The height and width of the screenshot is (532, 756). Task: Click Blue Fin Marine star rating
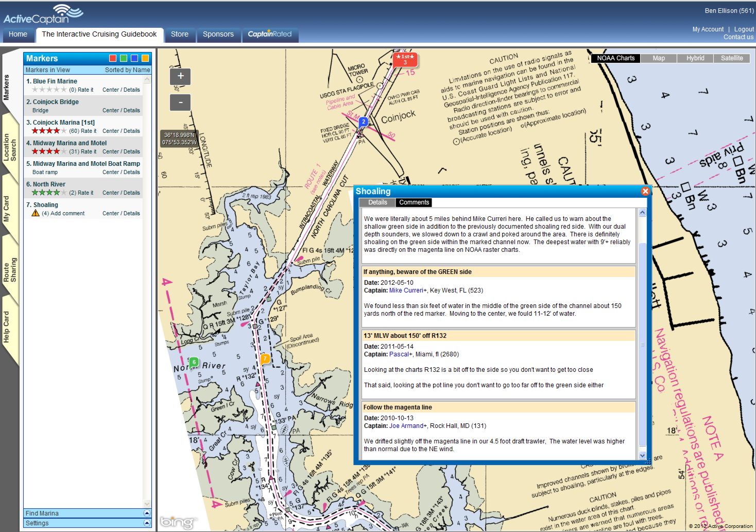(x=49, y=90)
